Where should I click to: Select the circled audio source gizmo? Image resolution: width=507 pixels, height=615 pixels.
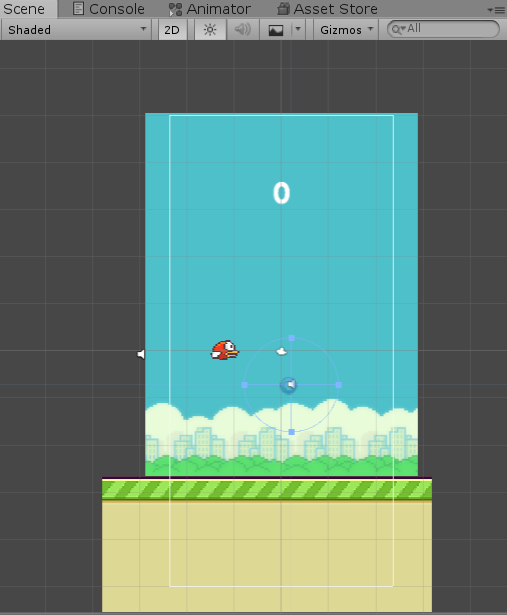[x=289, y=385]
